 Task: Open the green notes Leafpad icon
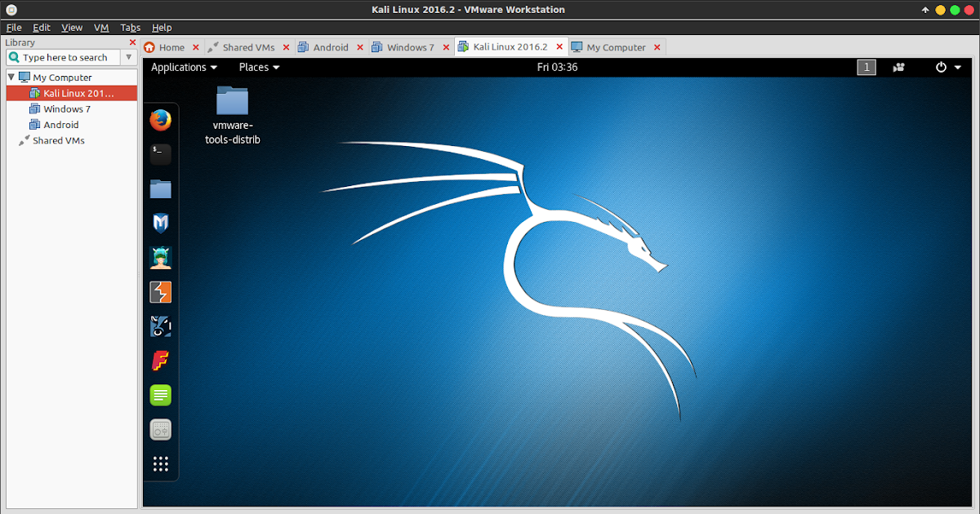[x=160, y=396]
